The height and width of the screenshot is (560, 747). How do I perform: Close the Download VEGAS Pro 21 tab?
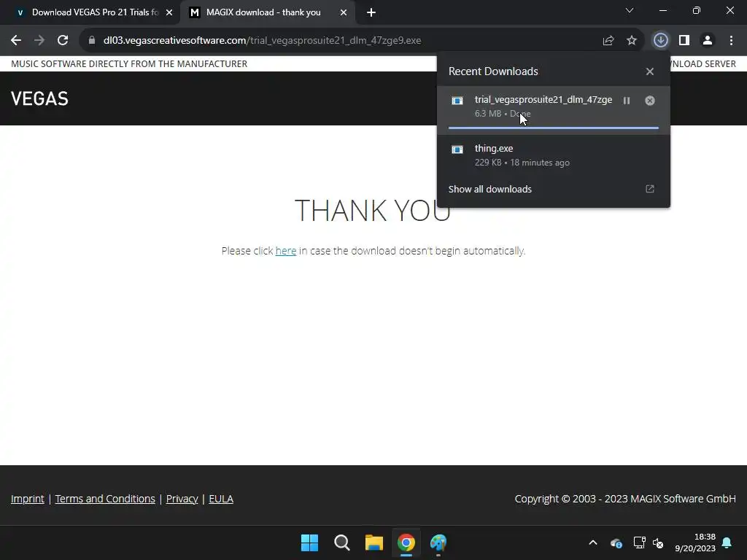[x=169, y=12]
